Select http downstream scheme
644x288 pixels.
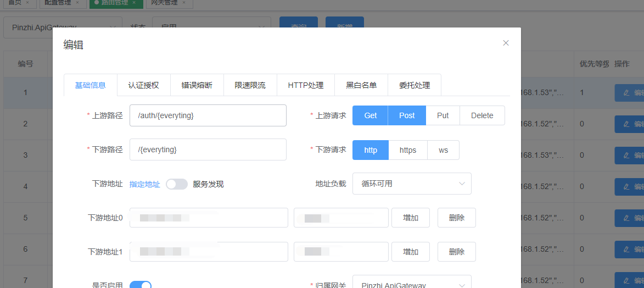pos(371,150)
